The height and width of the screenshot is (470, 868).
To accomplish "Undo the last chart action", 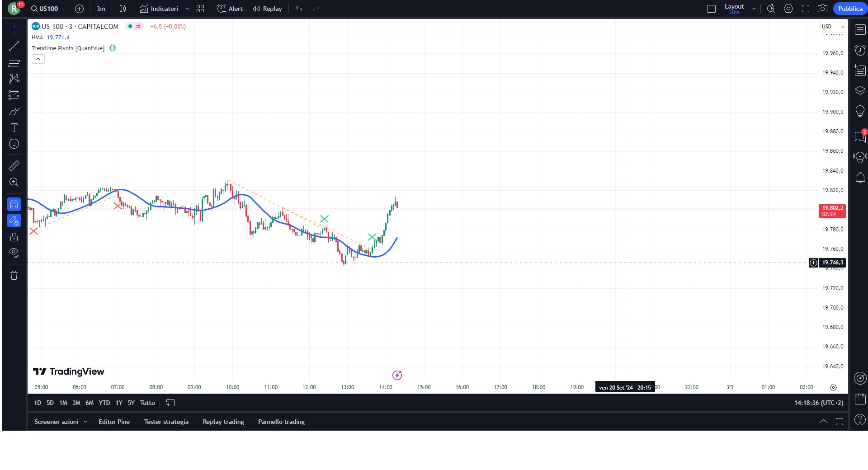I will 299,9.
